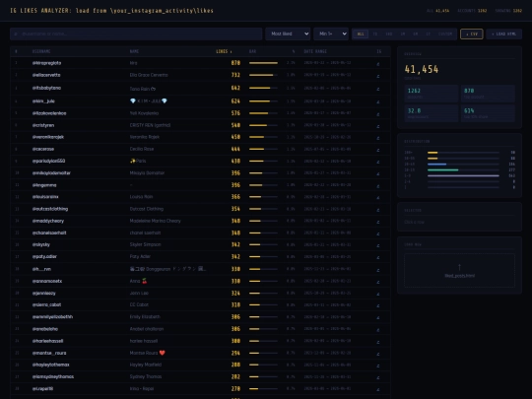Click the 32.8 stat card
This screenshot has width=532, height=399.
[x=431, y=113]
